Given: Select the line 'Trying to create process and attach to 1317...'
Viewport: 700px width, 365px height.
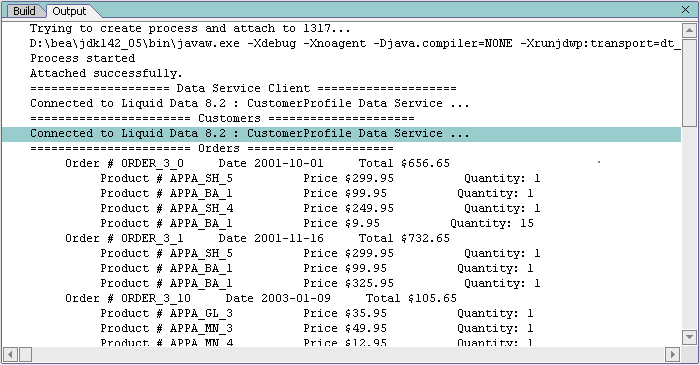Looking at the screenshot, I should pyautogui.click(x=190, y=29).
